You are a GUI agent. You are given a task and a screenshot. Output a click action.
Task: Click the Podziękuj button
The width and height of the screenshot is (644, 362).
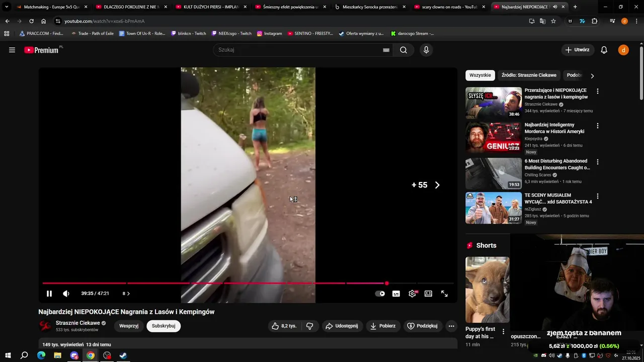[x=423, y=326]
